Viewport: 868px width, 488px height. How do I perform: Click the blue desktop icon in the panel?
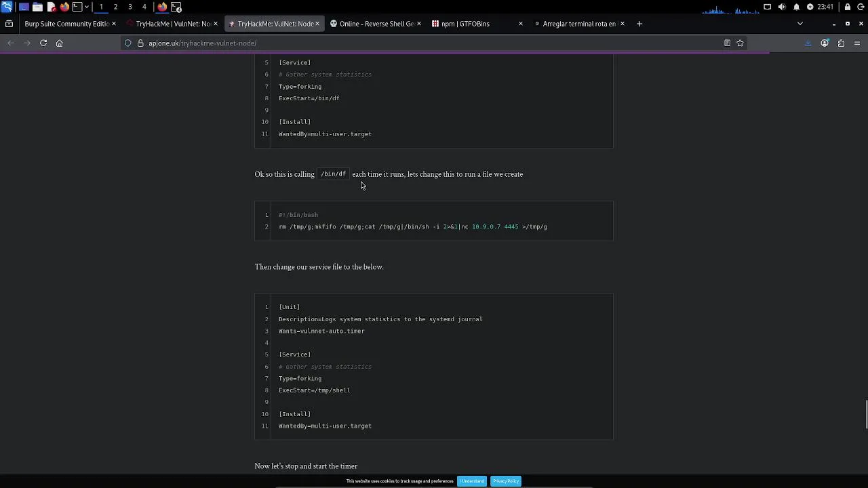coord(24,7)
